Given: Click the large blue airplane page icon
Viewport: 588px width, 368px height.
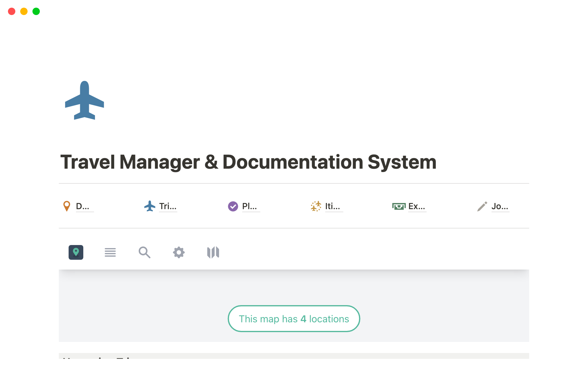Looking at the screenshot, I should (85, 100).
